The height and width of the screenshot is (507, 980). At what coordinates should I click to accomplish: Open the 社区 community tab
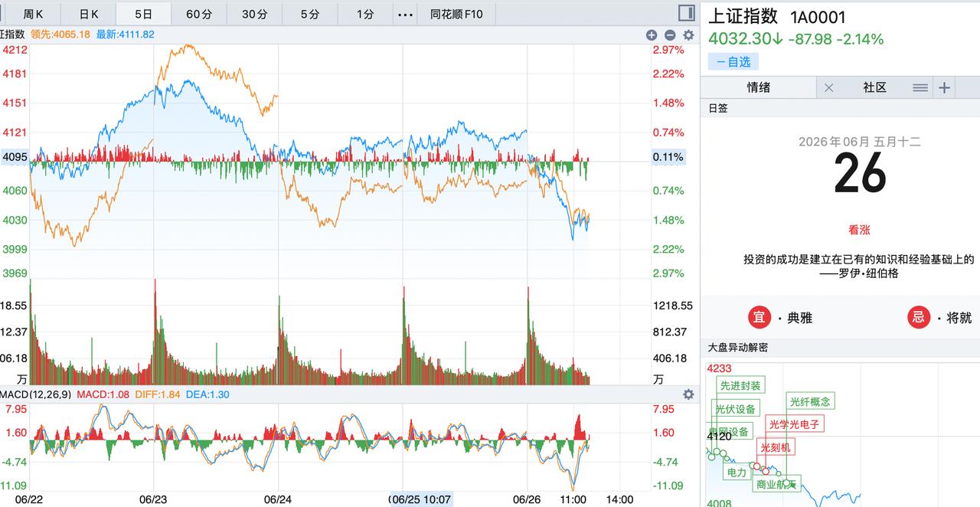(x=874, y=88)
